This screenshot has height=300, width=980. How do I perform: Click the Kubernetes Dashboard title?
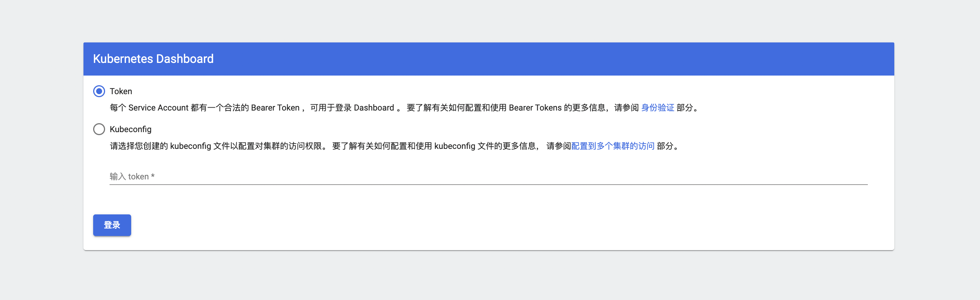[x=153, y=59]
